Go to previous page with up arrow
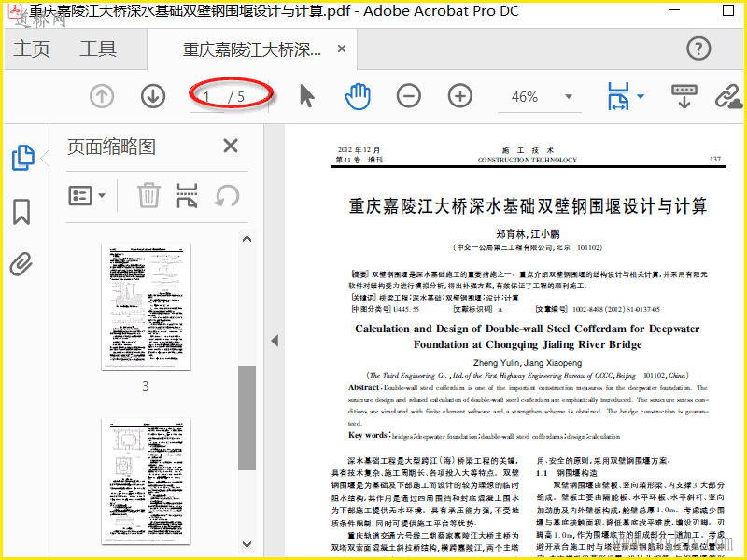The image size is (747, 560). (x=102, y=96)
